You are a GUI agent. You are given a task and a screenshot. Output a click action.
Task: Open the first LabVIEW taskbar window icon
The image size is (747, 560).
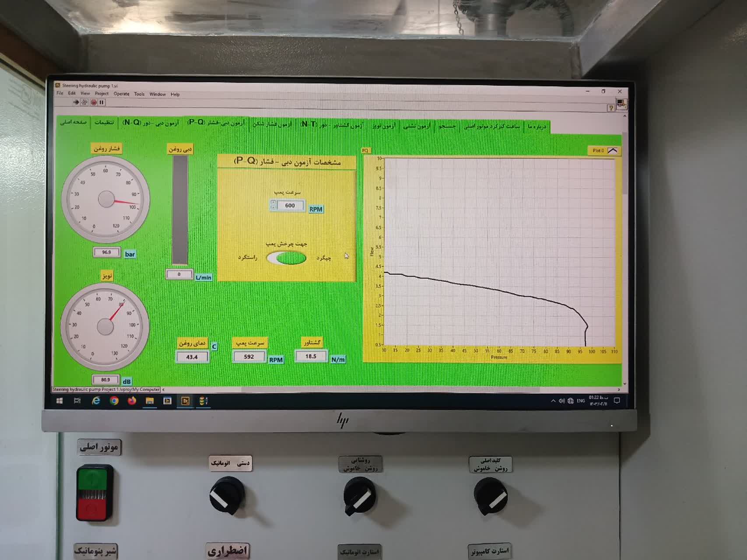pyautogui.click(x=167, y=401)
